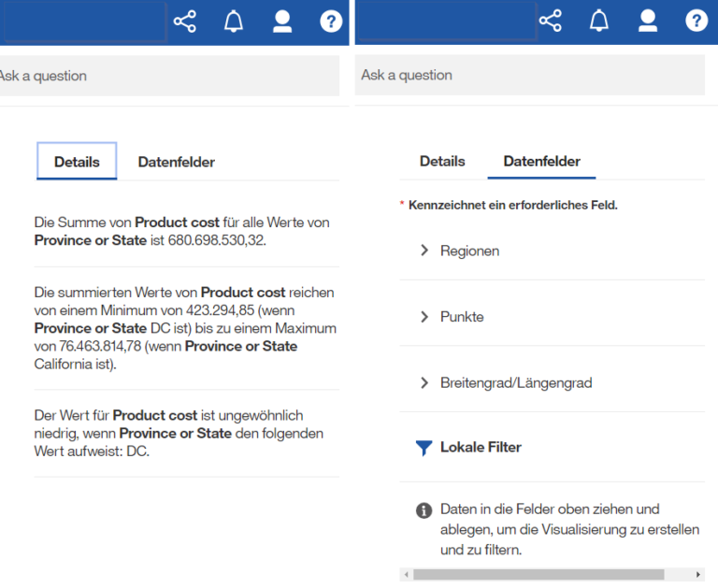Click the 'Wert aufweist: DC.' text
This screenshot has height=588, width=718.
coord(92,452)
